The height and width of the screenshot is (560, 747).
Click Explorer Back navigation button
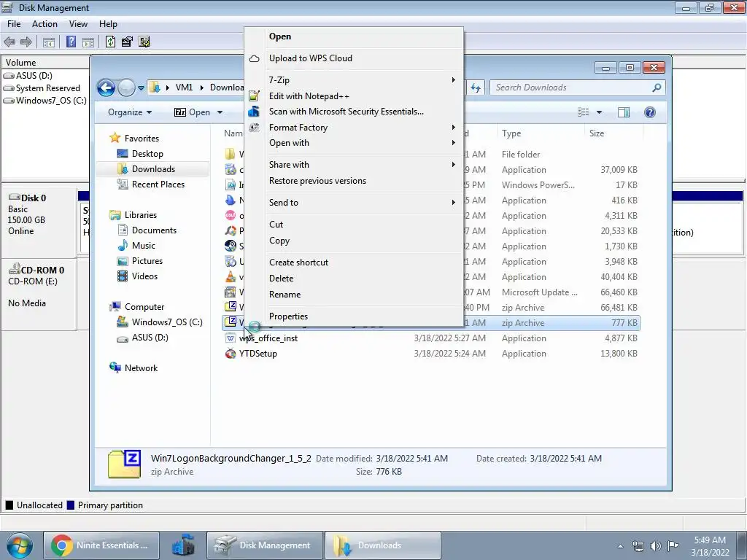coord(106,87)
